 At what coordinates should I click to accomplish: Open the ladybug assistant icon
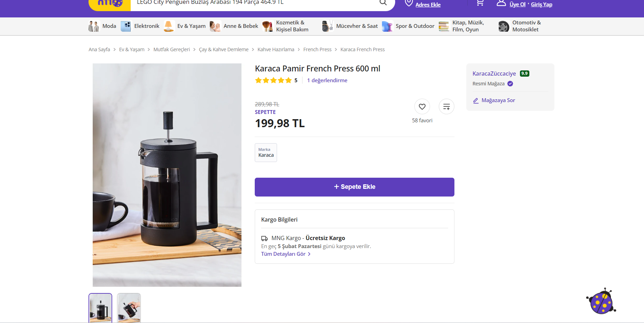click(601, 301)
